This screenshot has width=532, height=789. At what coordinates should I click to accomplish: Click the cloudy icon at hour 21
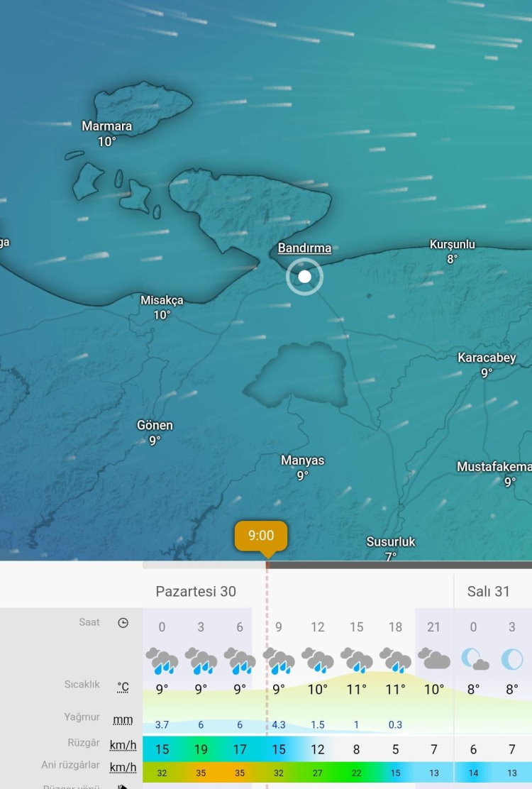click(x=434, y=659)
